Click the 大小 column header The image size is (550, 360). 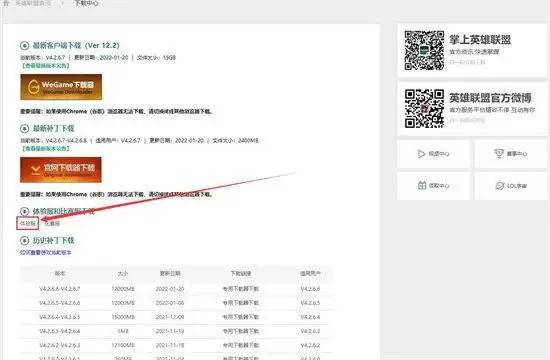(x=123, y=273)
